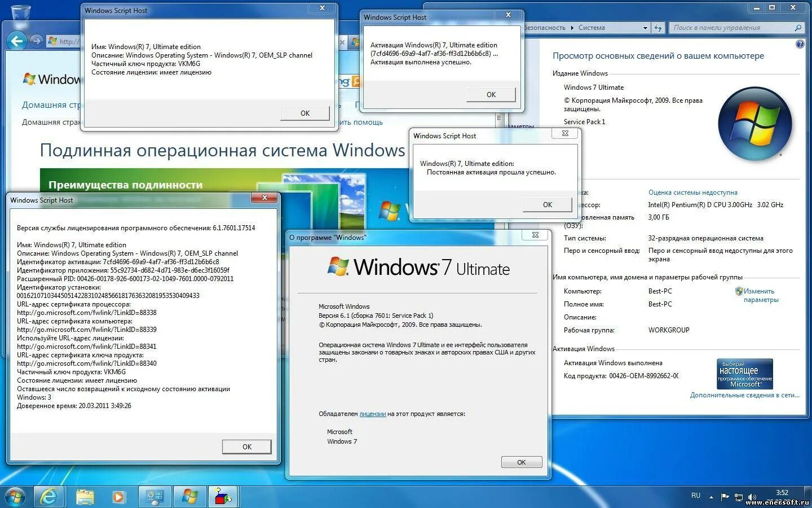Viewport: 812px width, 508px height.
Task: Confirm OK in the detailed licensing info dialog
Action: pos(247,446)
